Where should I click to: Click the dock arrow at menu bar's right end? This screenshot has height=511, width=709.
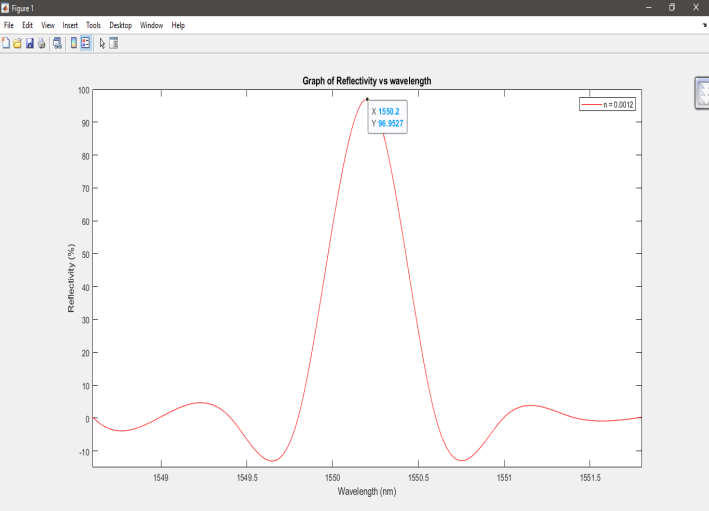(x=704, y=25)
